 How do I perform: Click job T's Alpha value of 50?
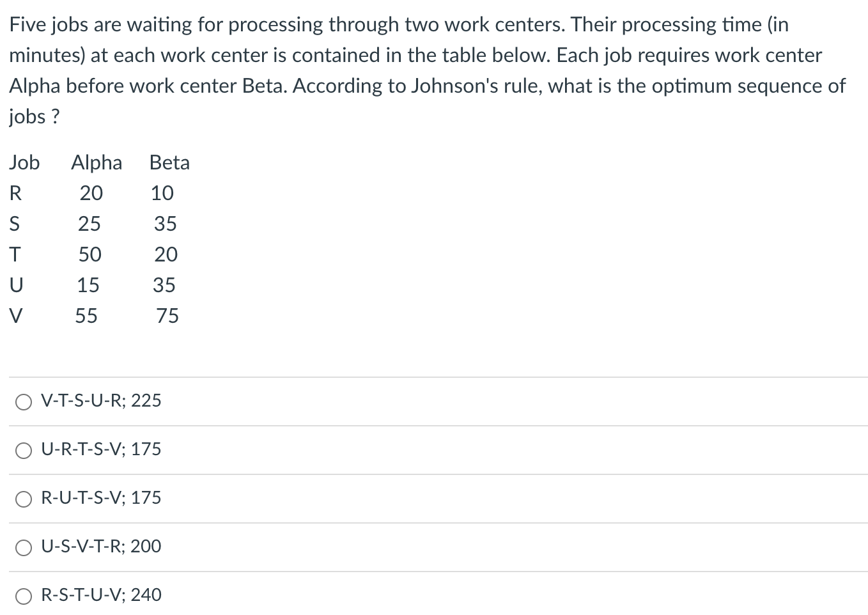pos(90,254)
